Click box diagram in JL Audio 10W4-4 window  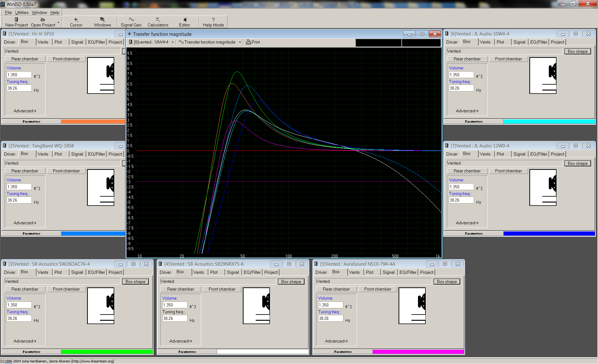543,76
